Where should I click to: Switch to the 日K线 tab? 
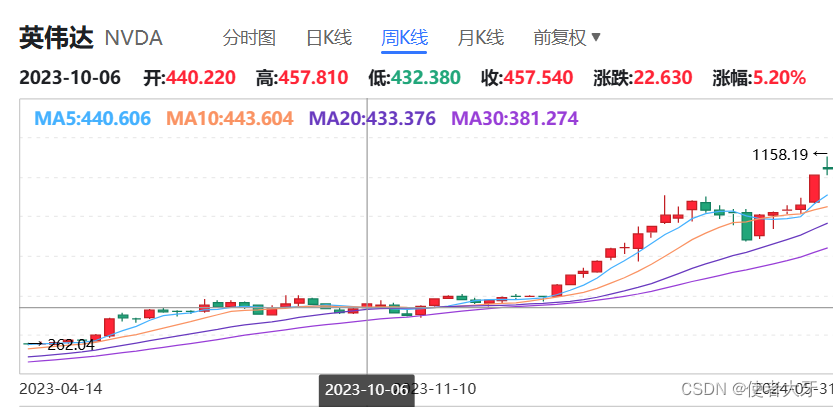coord(329,38)
